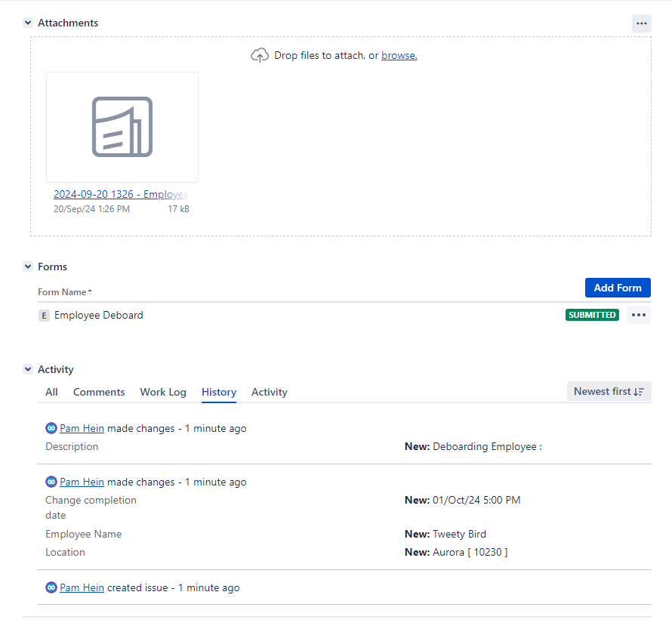The height and width of the screenshot is (638, 672).
Task: Collapse the Forms section
Action: 27,267
